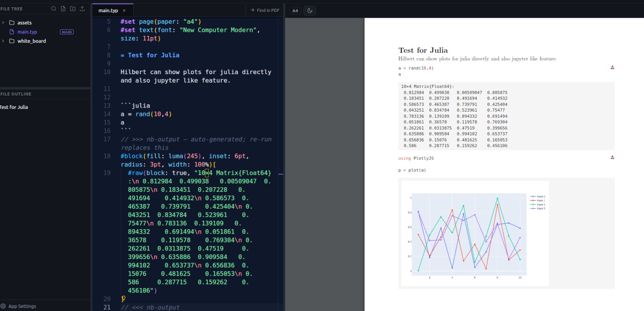The width and height of the screenshot is (644, 311).
Task: Click the upload file icon
Action: tap(83, 8)
